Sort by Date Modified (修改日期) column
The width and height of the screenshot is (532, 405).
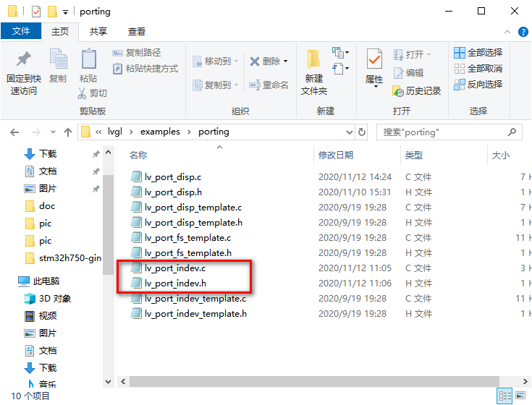(336, 155)
